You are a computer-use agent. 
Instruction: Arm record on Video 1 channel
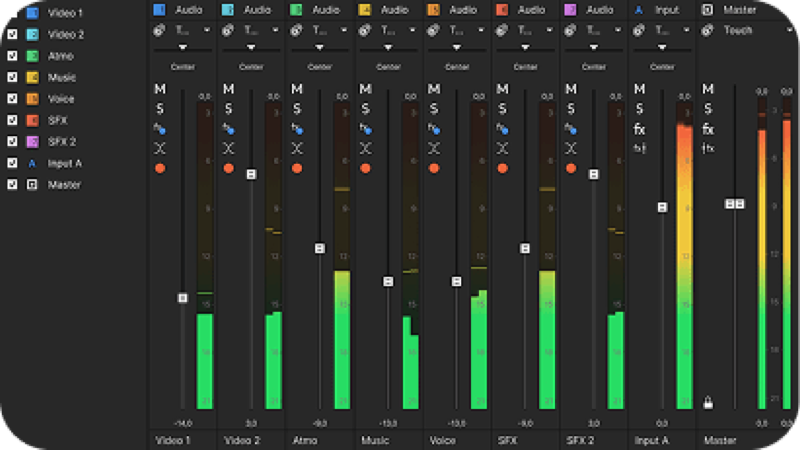[160, 168]
